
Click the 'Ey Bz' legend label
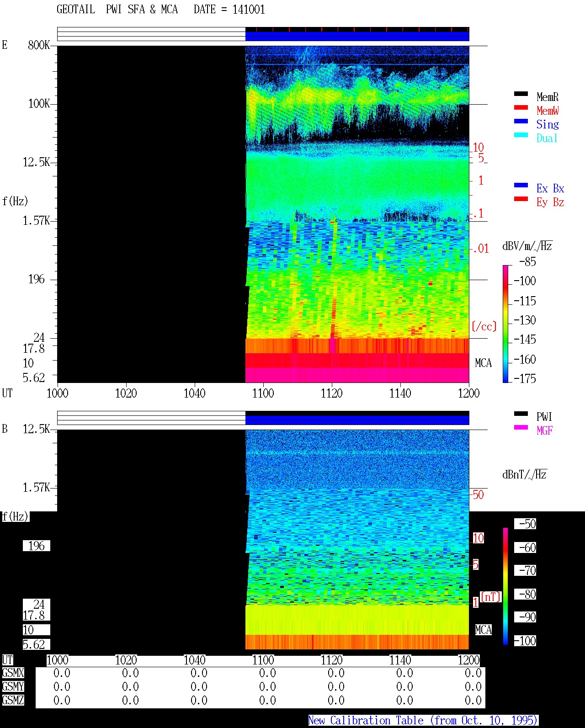coord(550,202)
